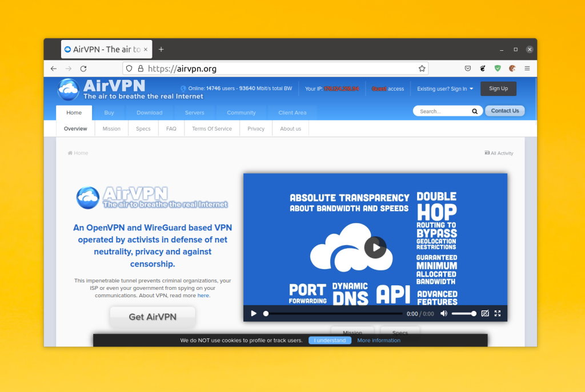Click the Get AirVPN button
Screen dimensions: 585x392
coord(153,317)
